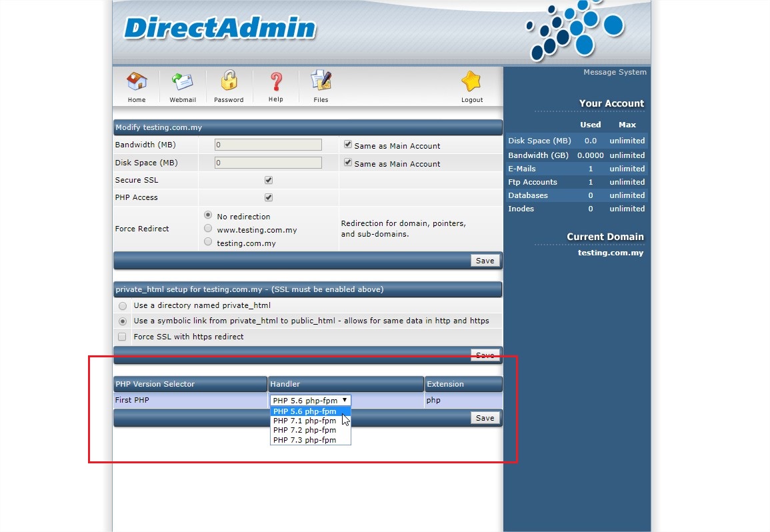Select Use a directory named private_html
The width and height of the screenshot is (770, 532).
tap(123, 306)
